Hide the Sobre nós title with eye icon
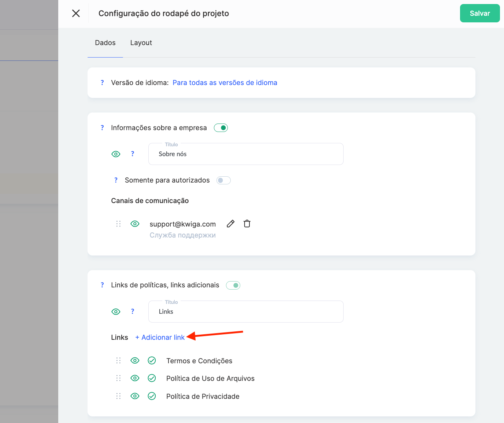The image size is (504, 423). pos(116,154)
